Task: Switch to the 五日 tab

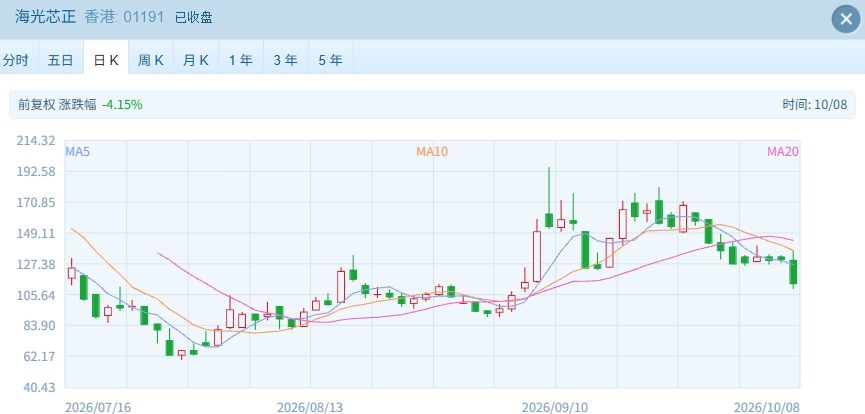Action: click(61, 60)
